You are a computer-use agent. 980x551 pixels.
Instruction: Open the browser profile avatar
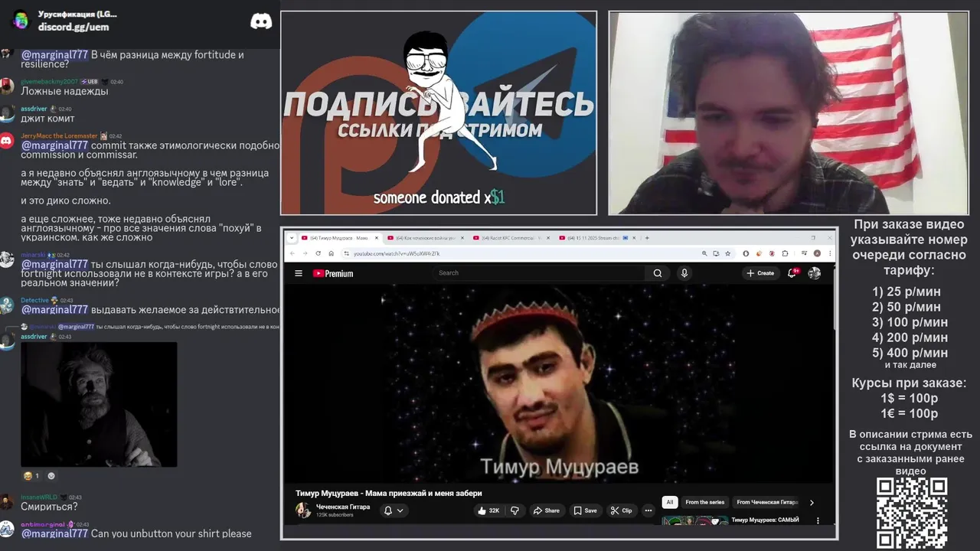click(817, 253)
